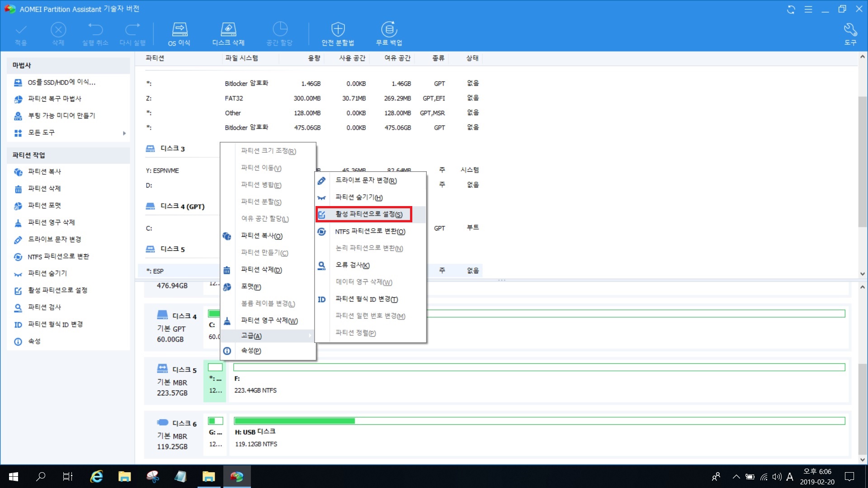This screenshot has width=868, height=488.
Task: Click the partition list vertical scrollbar
Action: pos(863,161)
